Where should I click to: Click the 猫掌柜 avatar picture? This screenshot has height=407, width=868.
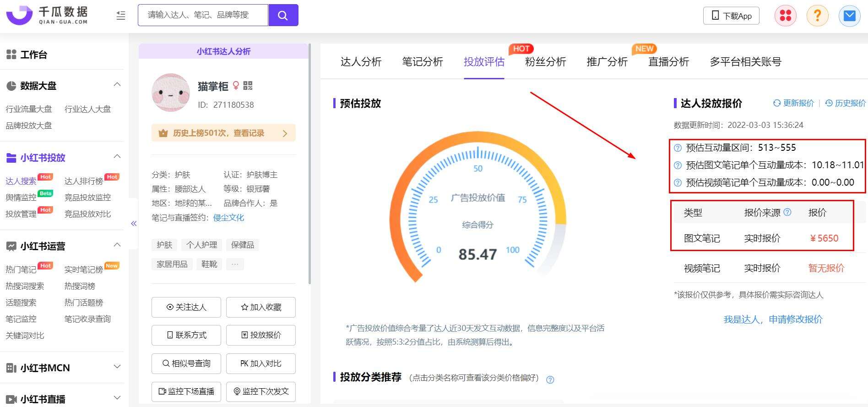click(171, 93)
